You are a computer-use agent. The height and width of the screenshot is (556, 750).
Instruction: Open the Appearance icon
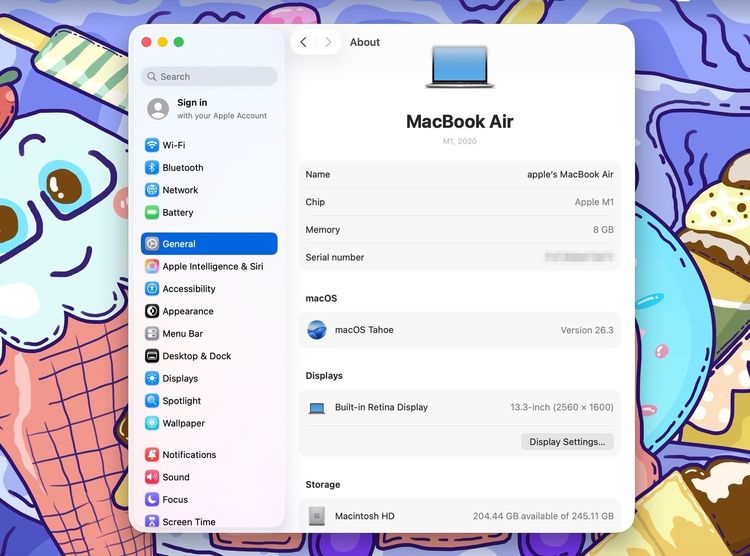pos(152,311)
